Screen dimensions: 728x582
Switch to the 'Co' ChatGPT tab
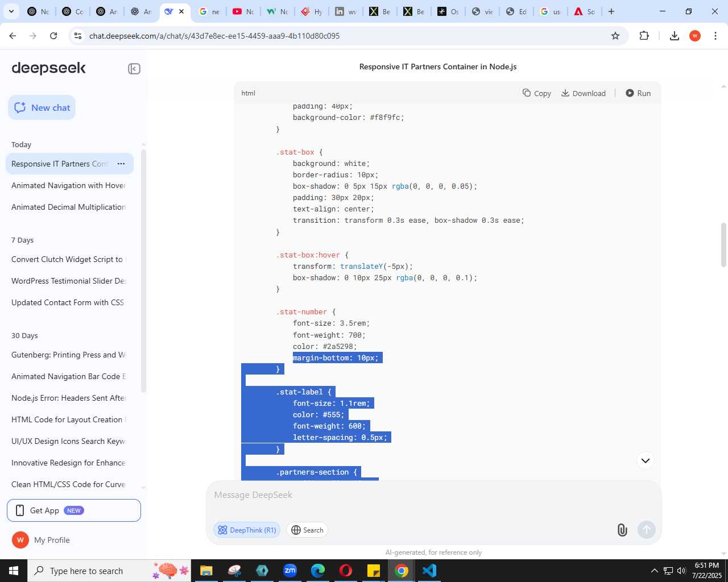(x=72, y=11)
